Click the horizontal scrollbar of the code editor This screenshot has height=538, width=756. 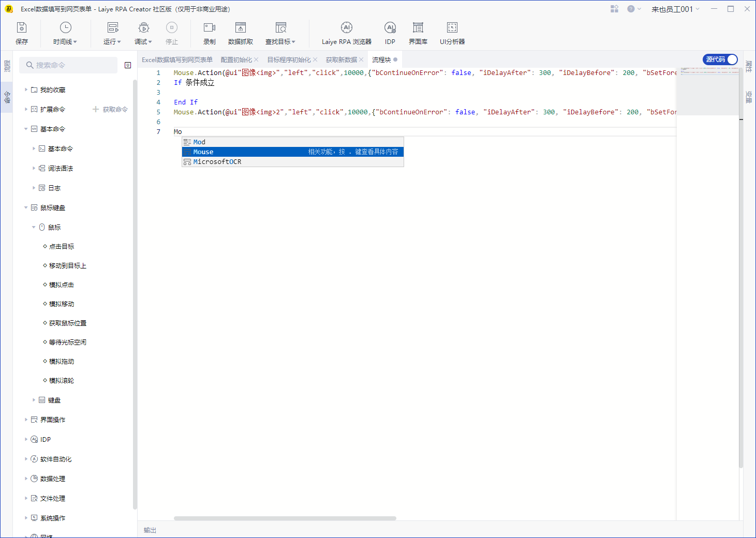click(x=285, y=518)
